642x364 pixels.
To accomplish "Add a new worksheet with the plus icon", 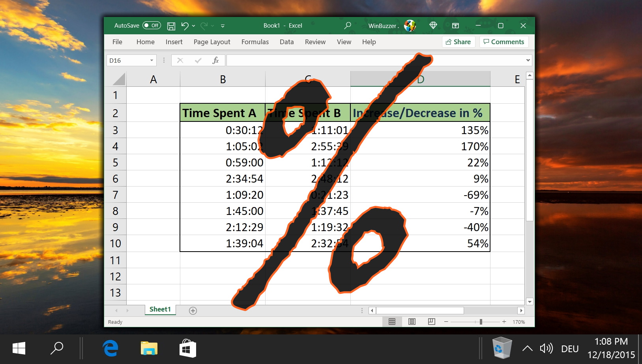I will click(x=193, y=310).
